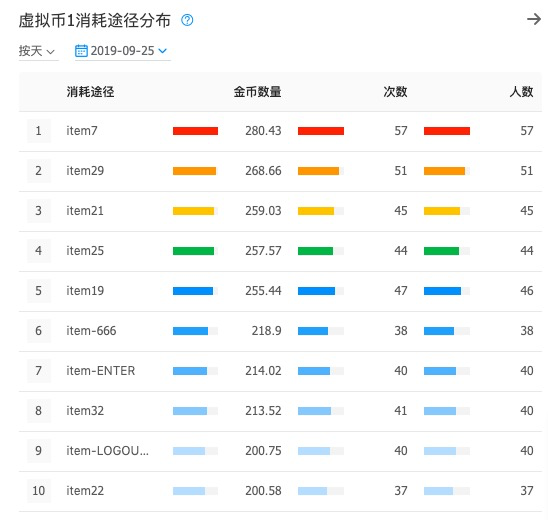Select the item19 row name
The height and width of the screenshot is (520, 548).
pos(85,291)
